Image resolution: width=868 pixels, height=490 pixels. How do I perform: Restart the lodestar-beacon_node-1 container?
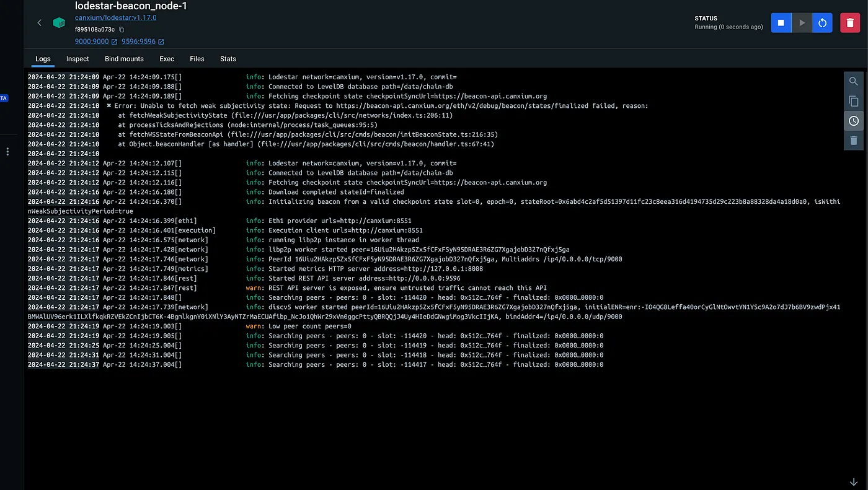(822, 23)
